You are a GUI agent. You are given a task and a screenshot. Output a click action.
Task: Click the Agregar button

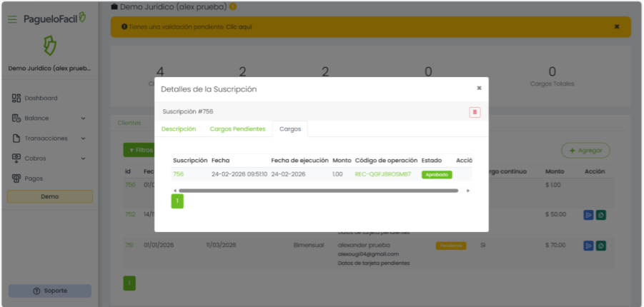pyautogui.click(x=585, y=150)
